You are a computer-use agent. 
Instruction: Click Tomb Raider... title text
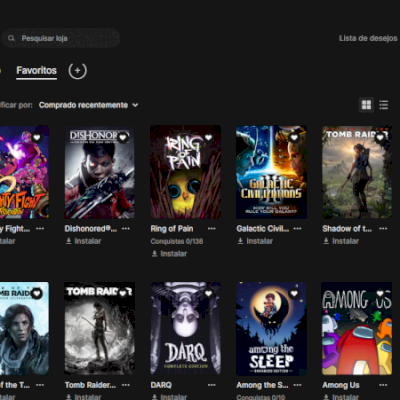[x=90, y=385]
